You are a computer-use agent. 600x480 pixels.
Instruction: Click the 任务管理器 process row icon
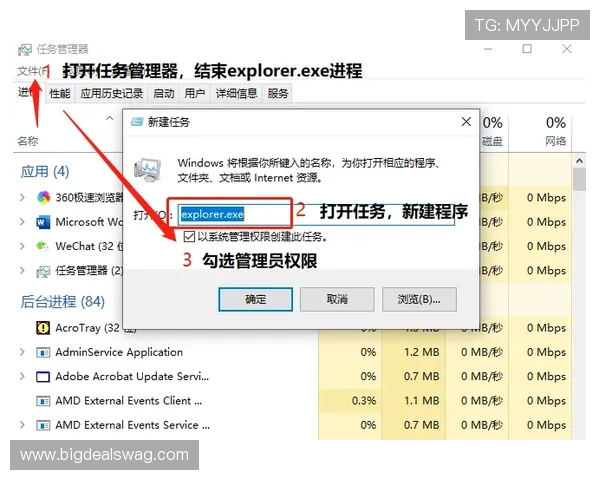pyautogui.click(x=43, y=271)
